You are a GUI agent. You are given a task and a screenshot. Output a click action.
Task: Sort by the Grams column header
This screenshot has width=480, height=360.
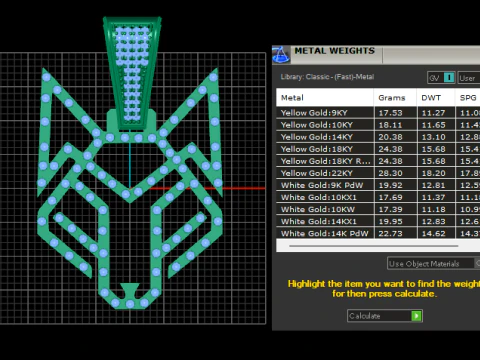pyautogui.click(x=395, y=98)
